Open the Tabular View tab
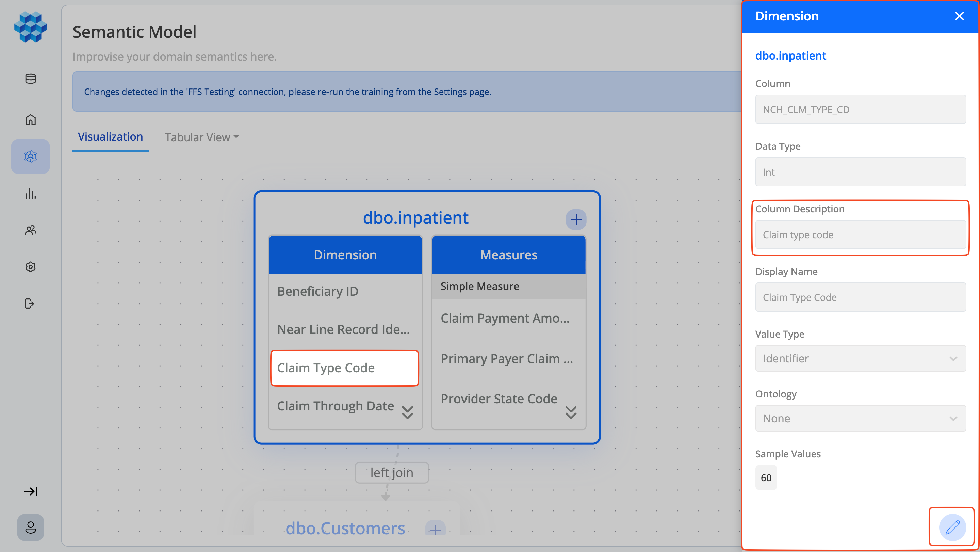This screenshot has width=980, height=552. [x=197, y=136]
